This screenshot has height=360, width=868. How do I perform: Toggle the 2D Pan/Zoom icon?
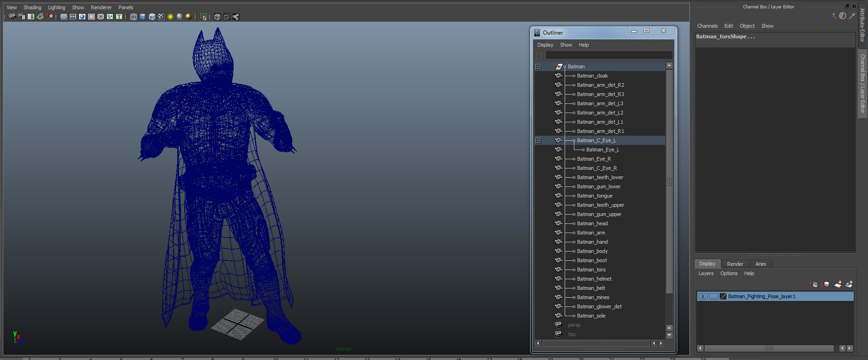[x=49, y=17]
